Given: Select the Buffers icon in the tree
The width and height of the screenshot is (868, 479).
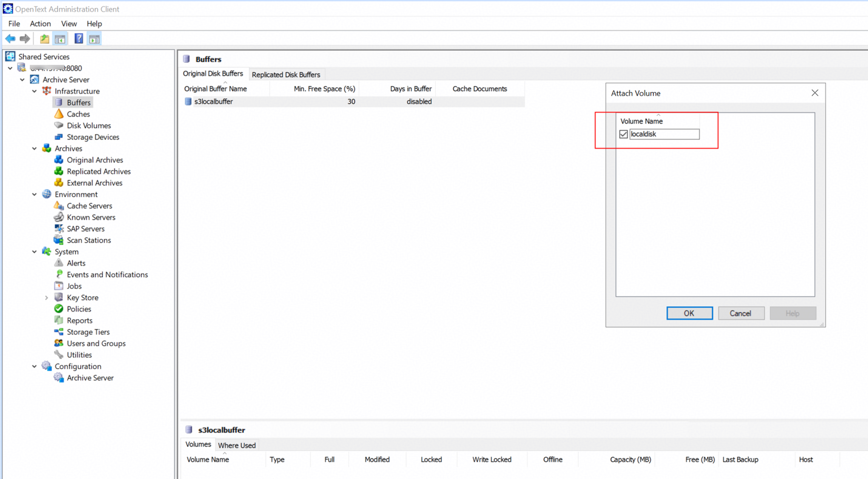Looking at the screenshot, I should 59,102.
